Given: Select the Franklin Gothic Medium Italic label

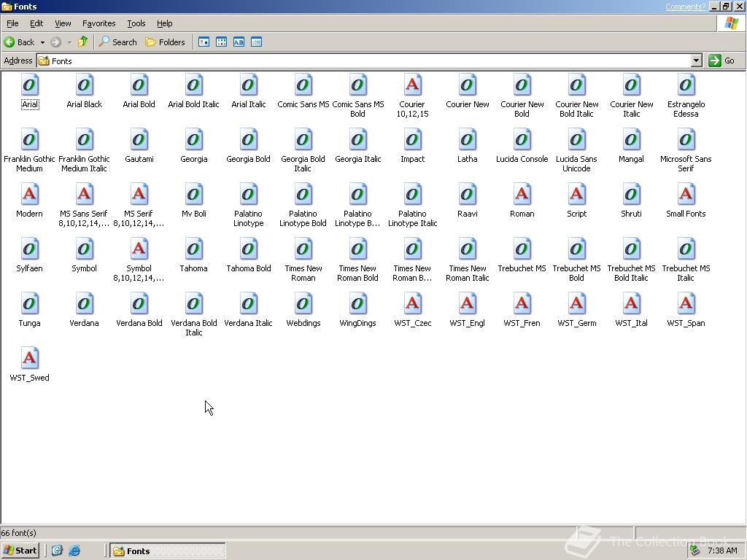Looking at the screenshot, I should click(x=85, y=163).
